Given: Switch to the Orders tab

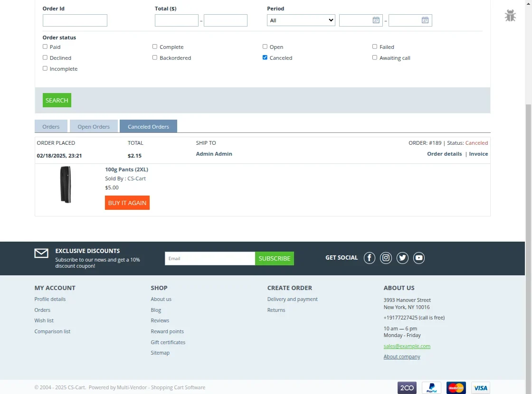Looking at the screenshot, I should pyautogui.click(x=51, y=126).
